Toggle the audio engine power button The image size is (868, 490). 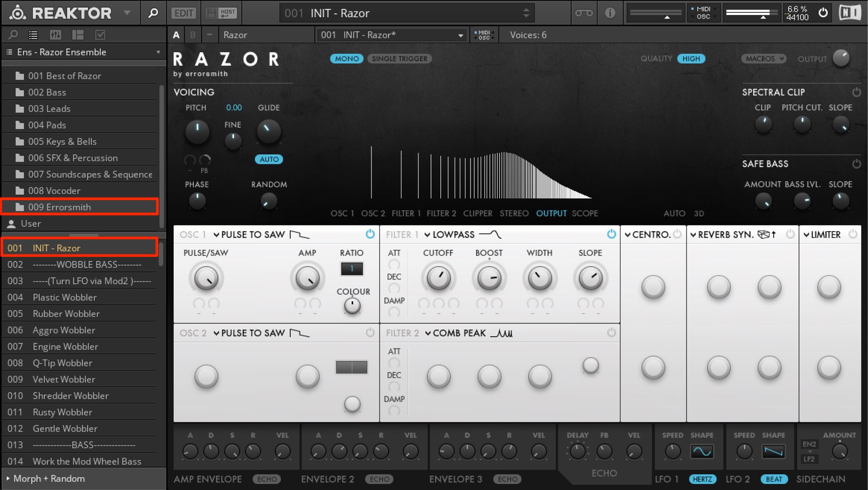pyautogui.click(x=823, y=12)
